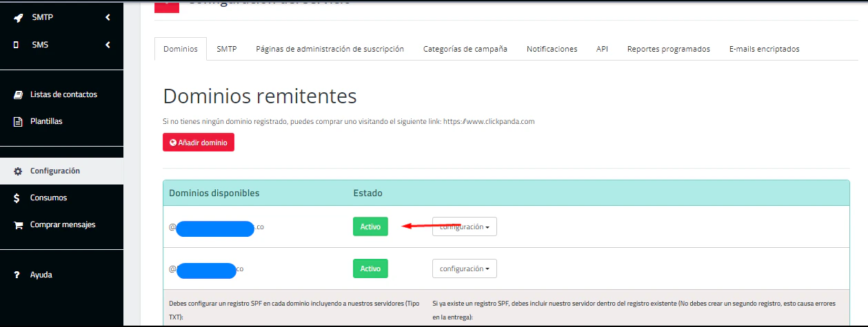Open the clickpanda.com link
Screen dimensions: 868x327
(x=489, y=121)
